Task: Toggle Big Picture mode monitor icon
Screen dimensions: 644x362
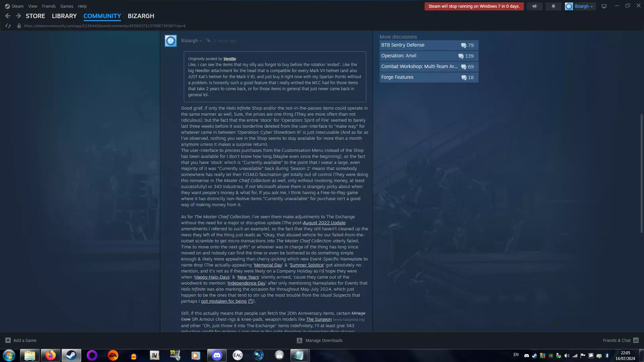Action: 604,6
